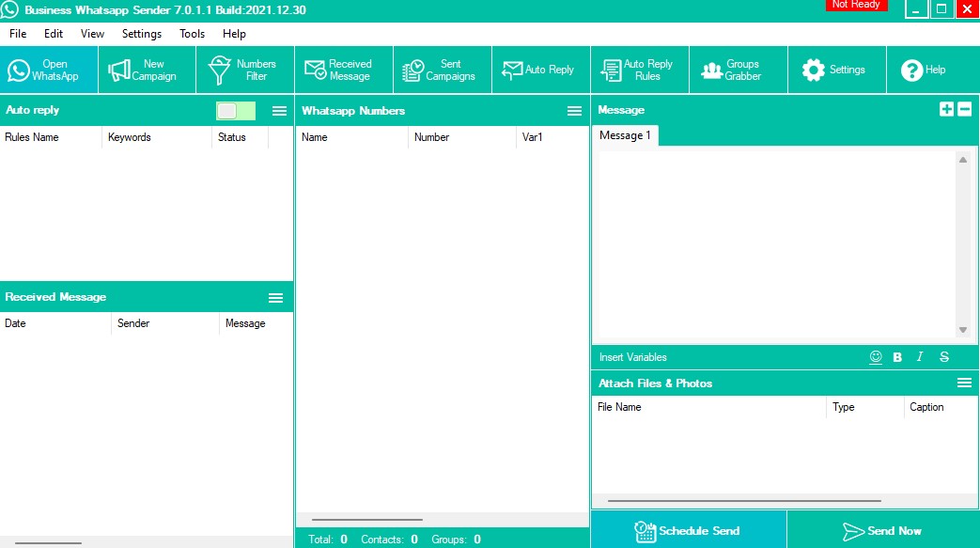
Task: Open the Attach Files & Photos menu
Action: pos(963,383)
